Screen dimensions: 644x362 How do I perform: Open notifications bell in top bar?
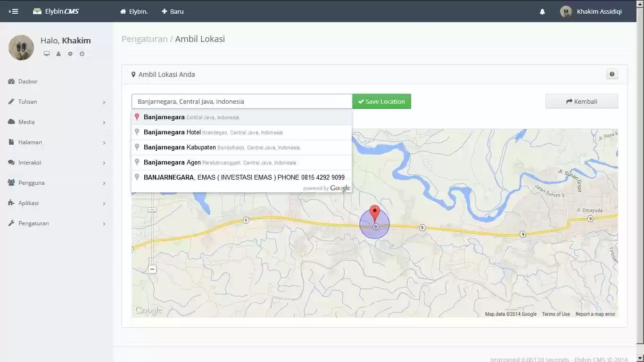pyautogui.click(x=542, y=12)
